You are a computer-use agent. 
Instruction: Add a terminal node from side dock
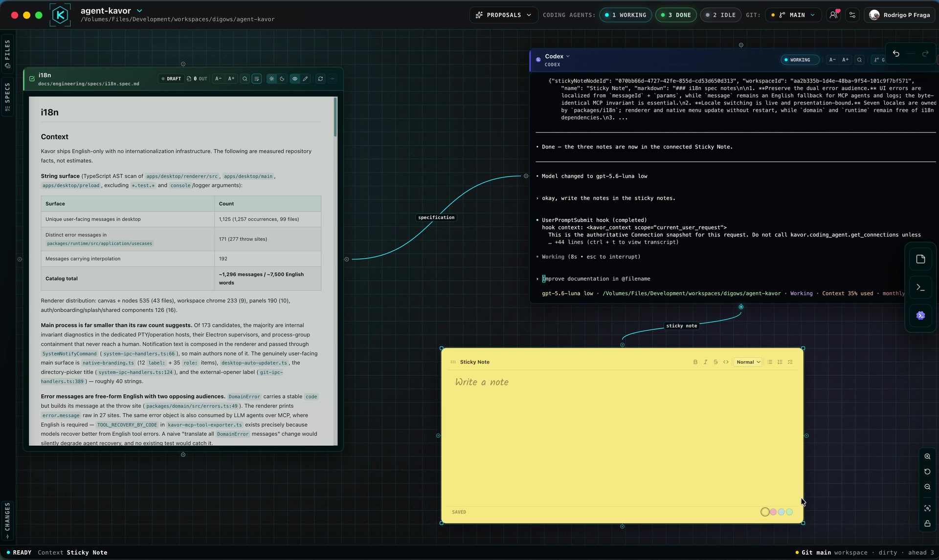click(920, 287)
